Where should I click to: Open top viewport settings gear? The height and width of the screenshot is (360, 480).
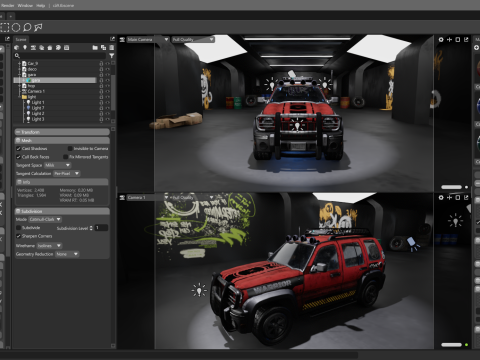[x=441, y=39]
